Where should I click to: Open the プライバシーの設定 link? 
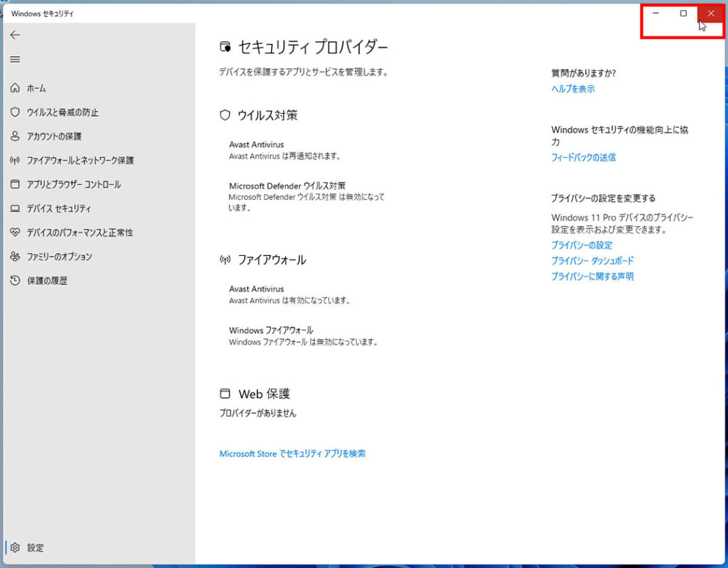coord(582,245)
